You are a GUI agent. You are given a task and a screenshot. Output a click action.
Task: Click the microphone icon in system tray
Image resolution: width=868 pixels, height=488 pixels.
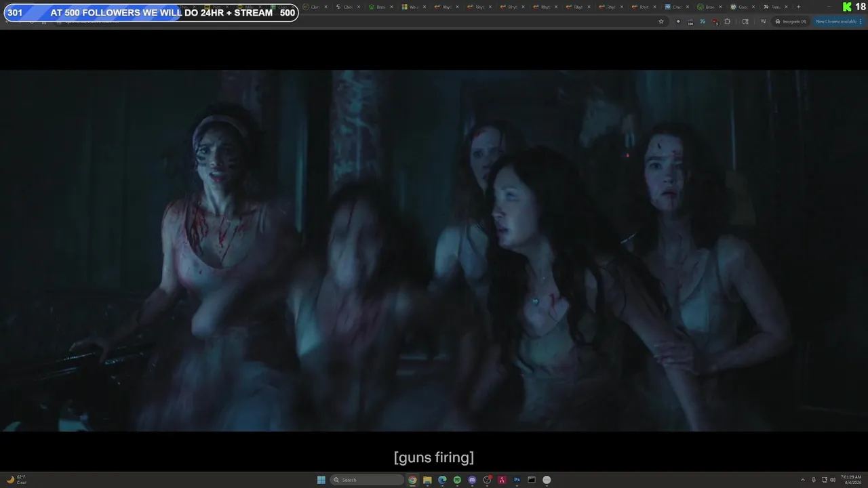(x=814, y=480)
